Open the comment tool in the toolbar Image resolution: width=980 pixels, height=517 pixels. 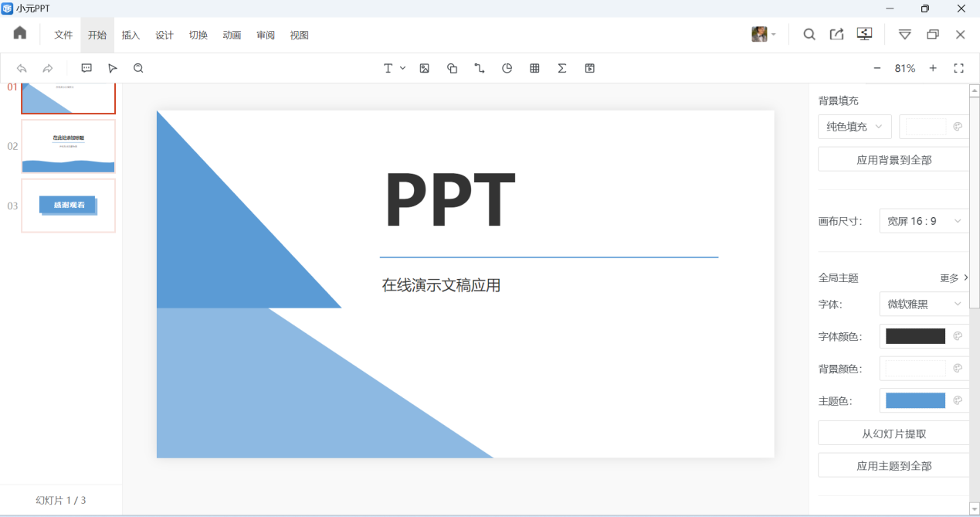pyautogui.click(x=86, y=68)
